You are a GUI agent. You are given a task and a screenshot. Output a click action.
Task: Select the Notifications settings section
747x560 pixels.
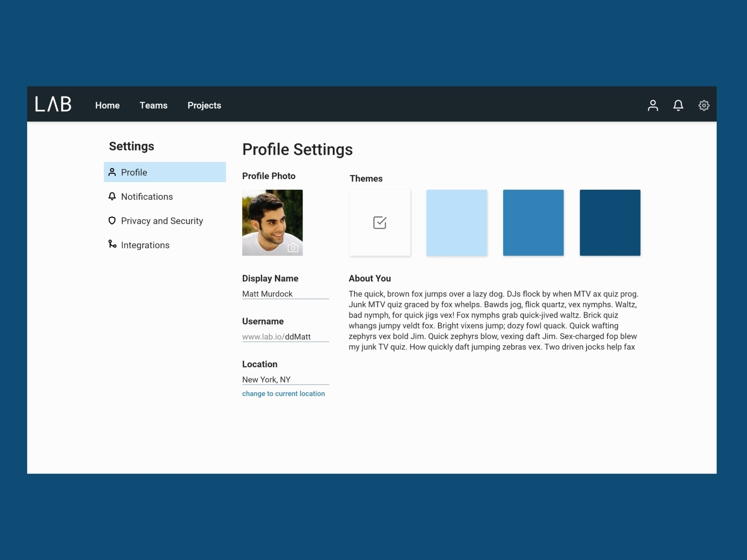click(147, 197)
